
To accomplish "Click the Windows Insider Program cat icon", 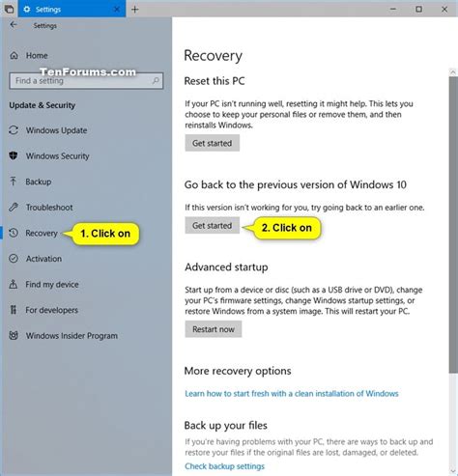I will [14, 335].
